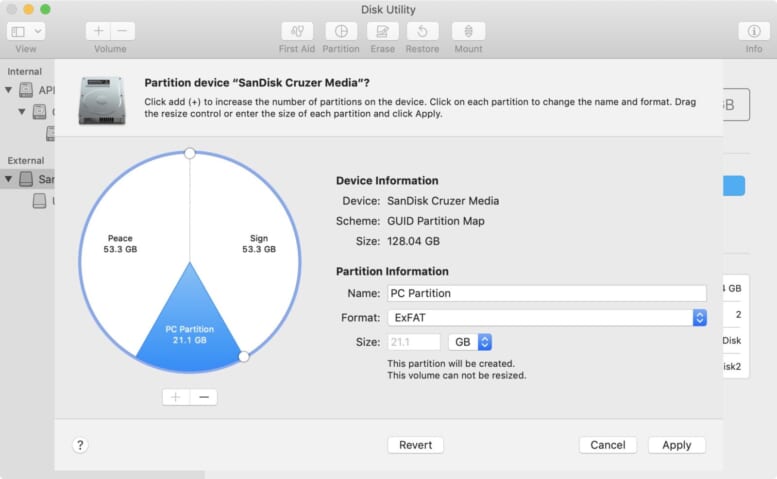Click the 128.04 GB size value
The image size is (777, 479).
[x=413, y=241]
